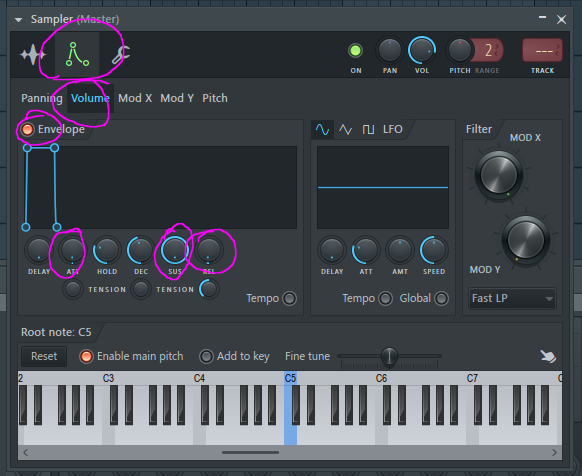Click the Fine tune slider handle
This screenshot has width=582, height=476.
point(389,356)
